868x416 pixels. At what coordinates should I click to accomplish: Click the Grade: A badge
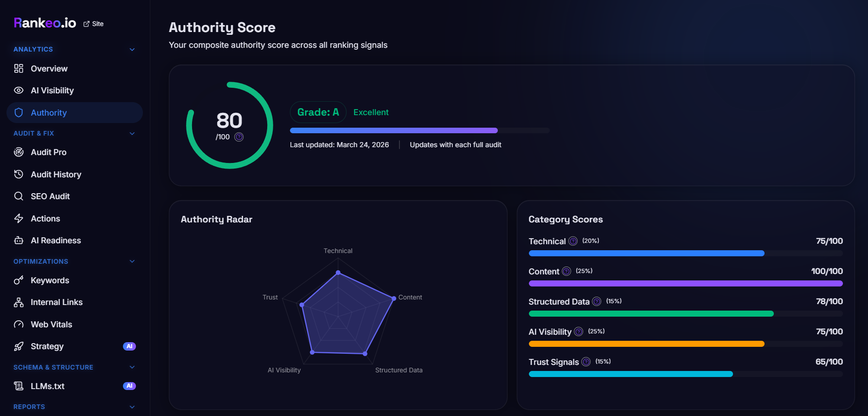coord(318,112)
